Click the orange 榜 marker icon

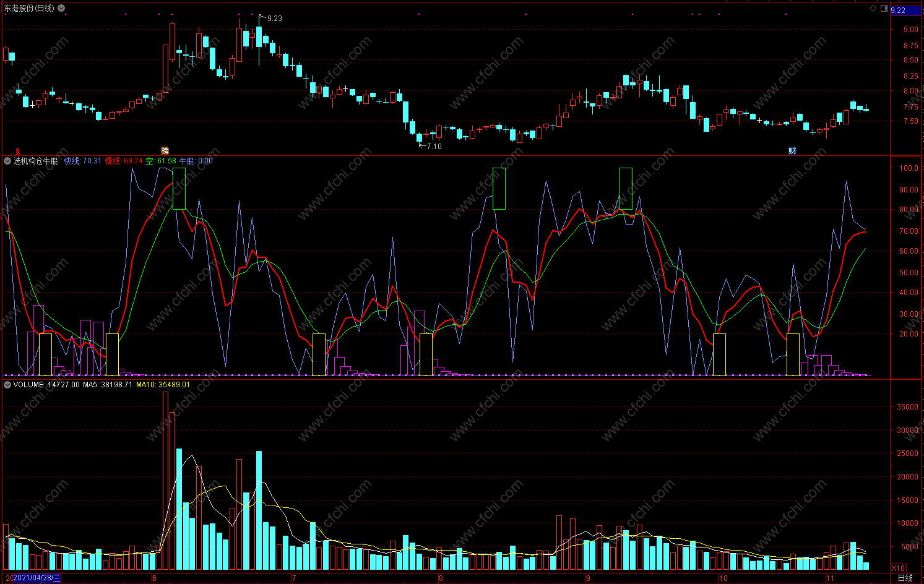click(165, 151)
